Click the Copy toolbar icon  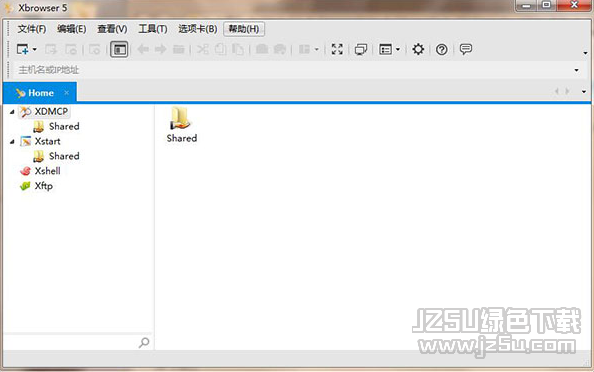pyautogui.click(x=220, y=49)
